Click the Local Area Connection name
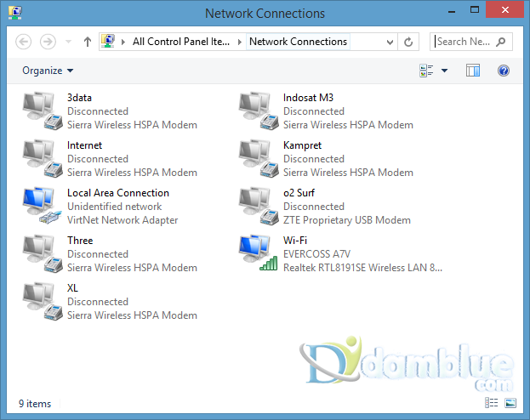 click(118, 193)
